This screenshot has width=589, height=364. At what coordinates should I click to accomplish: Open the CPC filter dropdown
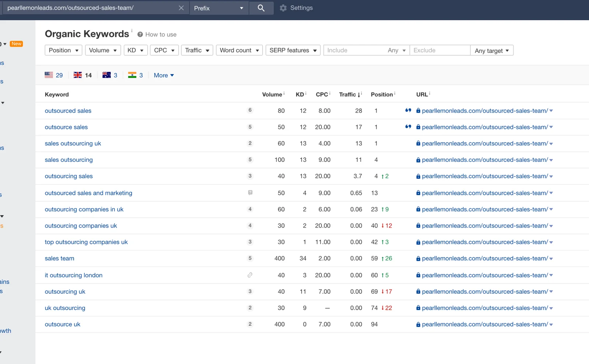164,50
